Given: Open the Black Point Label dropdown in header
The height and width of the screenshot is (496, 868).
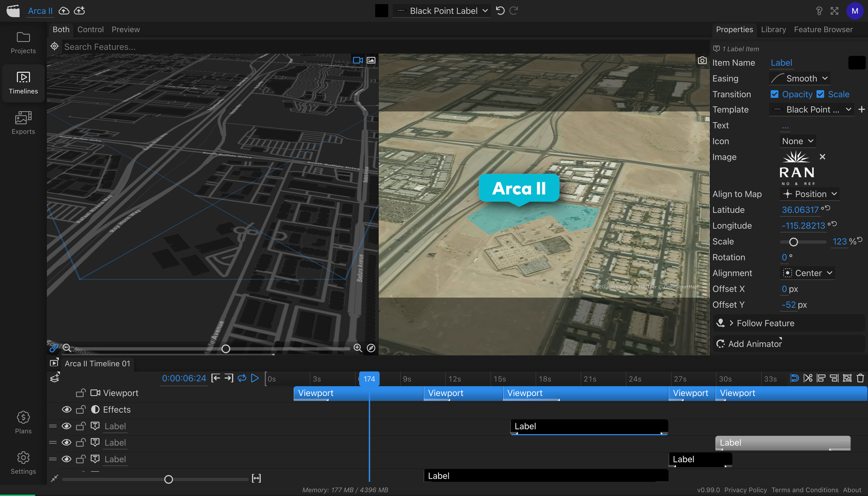Looking at the screenshot, I should 442,11.
